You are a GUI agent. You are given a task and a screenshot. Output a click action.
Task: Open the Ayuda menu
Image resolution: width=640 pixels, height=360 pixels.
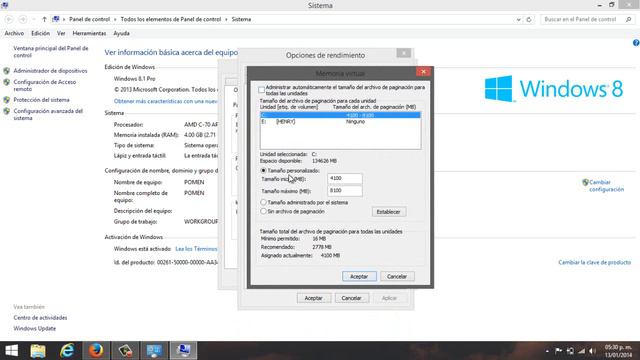coord(121,33)
